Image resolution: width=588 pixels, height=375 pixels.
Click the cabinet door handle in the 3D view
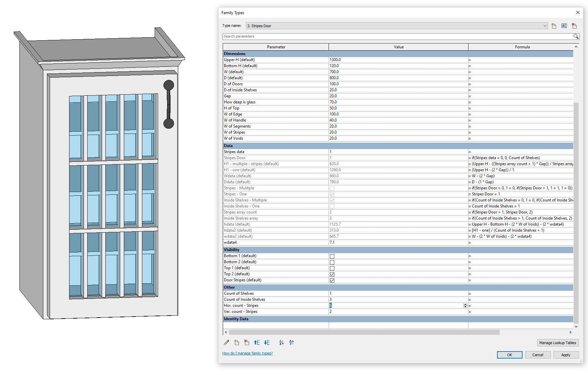click(x=168, y=104)
